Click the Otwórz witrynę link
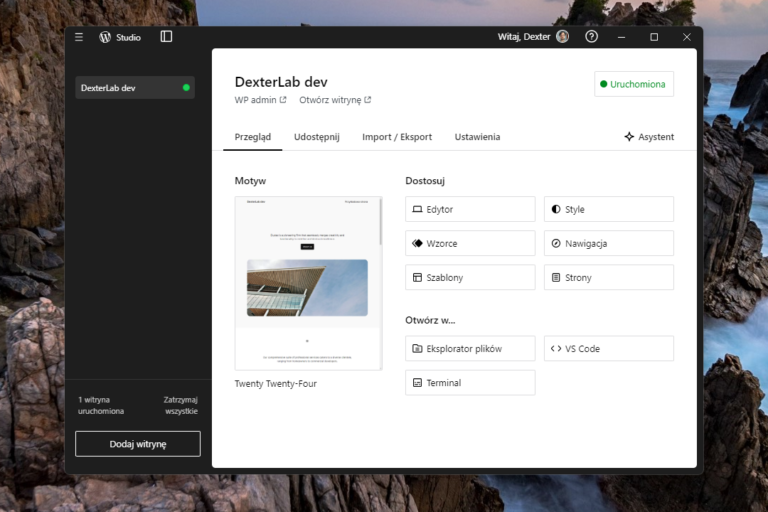The image size is (768, 512). pyautogui.click(x=335, y=99)
